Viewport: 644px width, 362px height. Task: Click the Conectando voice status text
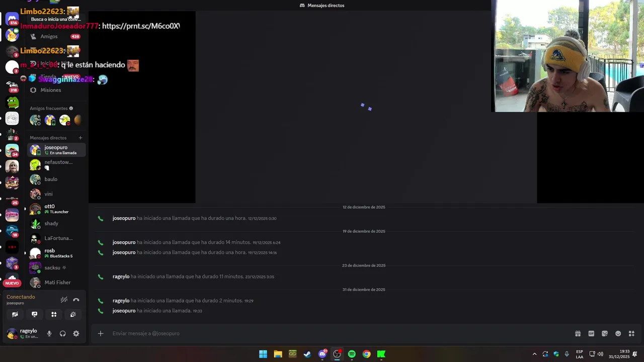[21, 297]
